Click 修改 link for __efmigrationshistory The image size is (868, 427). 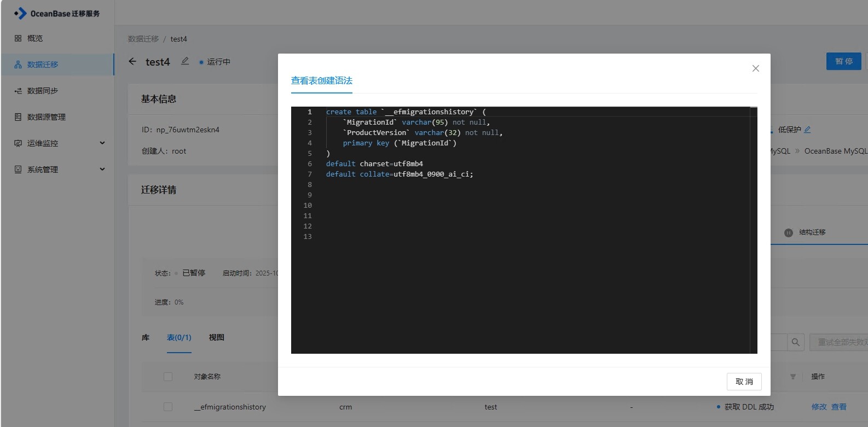click(x=819, y=407)
